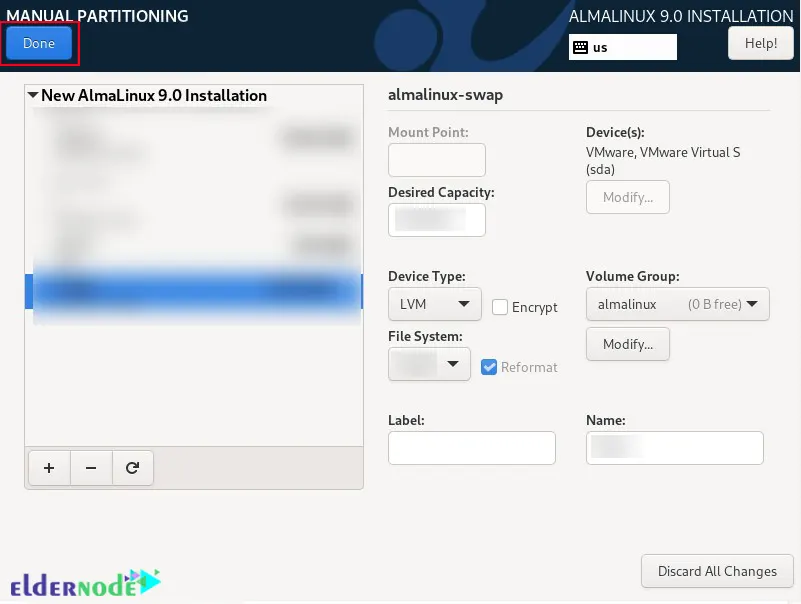Click the keyboard layout icon
This screenshot has width=801, height=604.
coord(580,48)
